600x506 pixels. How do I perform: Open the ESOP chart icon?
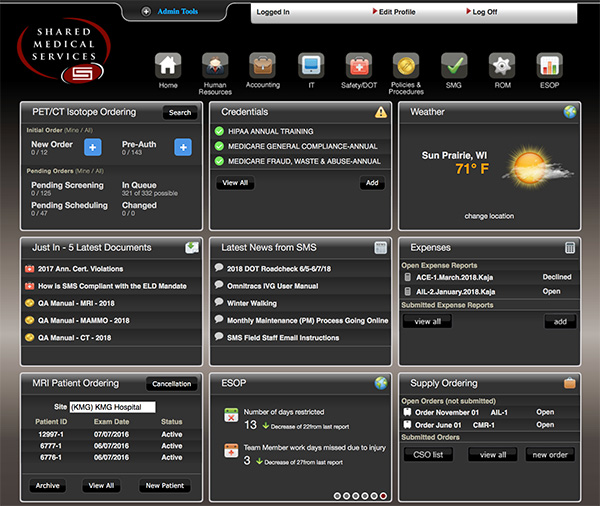[x=549, y=65]
